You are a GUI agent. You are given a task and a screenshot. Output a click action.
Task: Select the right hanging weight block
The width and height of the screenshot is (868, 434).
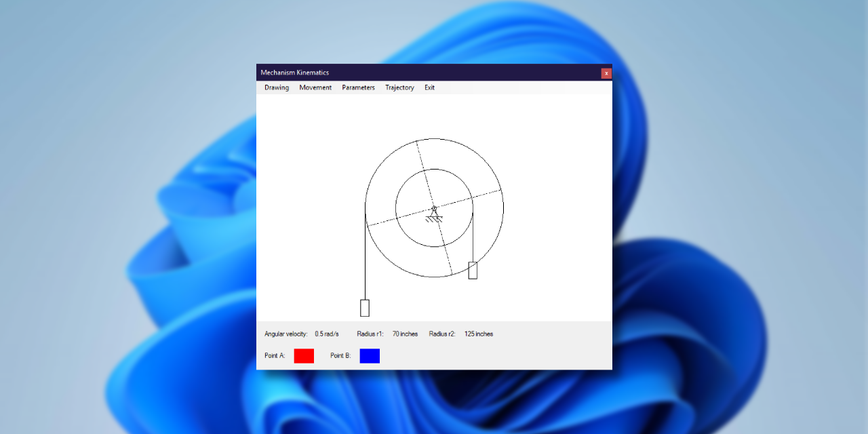[471, 271]
